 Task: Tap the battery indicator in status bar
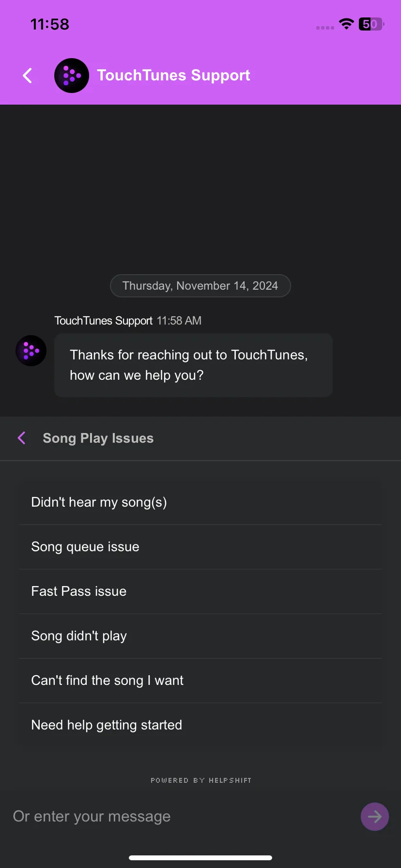point(371,24)
